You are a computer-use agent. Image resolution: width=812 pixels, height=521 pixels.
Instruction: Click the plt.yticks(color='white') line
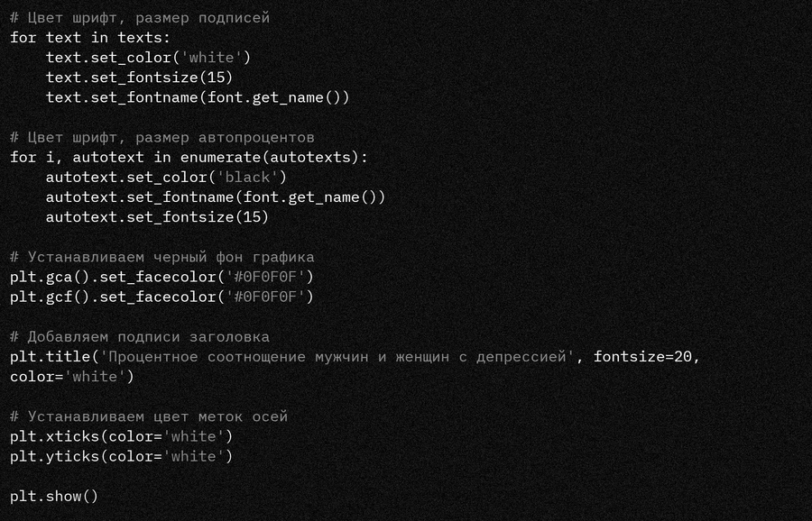pyautogui.click(x=121, y=456)
